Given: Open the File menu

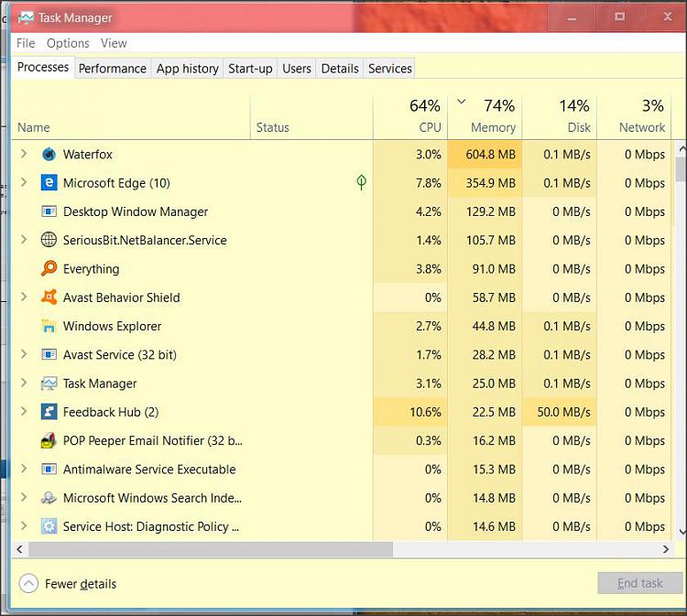Looking at the screenshot, I should (26, 43).
